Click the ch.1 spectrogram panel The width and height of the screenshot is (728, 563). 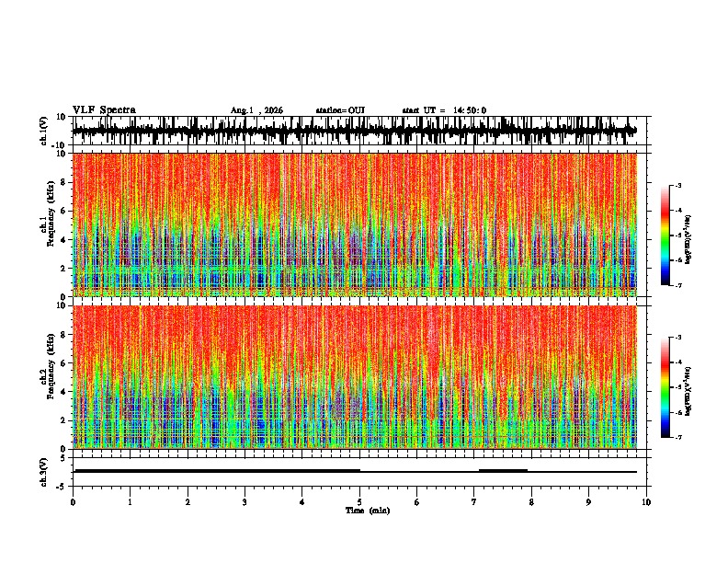click(x=355, y=224)
